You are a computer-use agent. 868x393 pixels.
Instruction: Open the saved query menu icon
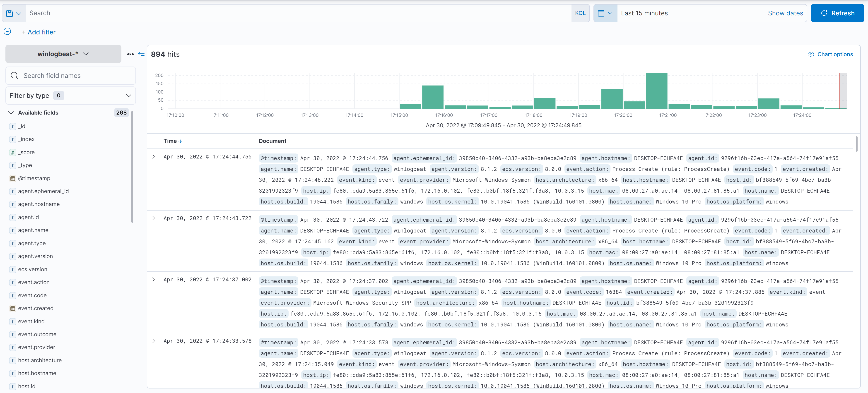14,13
